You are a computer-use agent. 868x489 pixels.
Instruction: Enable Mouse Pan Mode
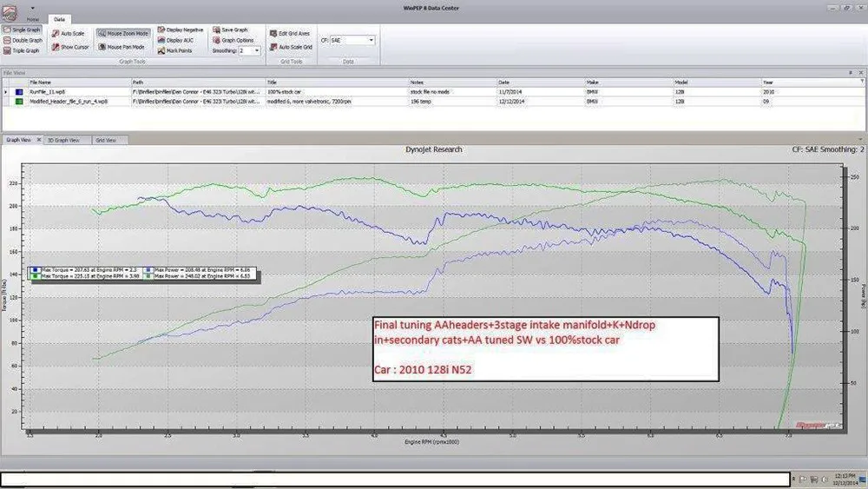(122, 48)
